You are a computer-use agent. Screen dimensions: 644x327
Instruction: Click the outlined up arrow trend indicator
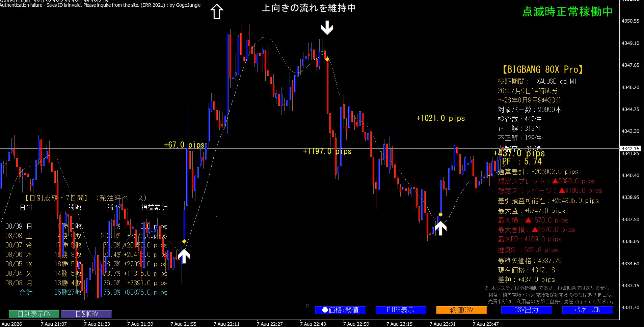pos(217,11)
